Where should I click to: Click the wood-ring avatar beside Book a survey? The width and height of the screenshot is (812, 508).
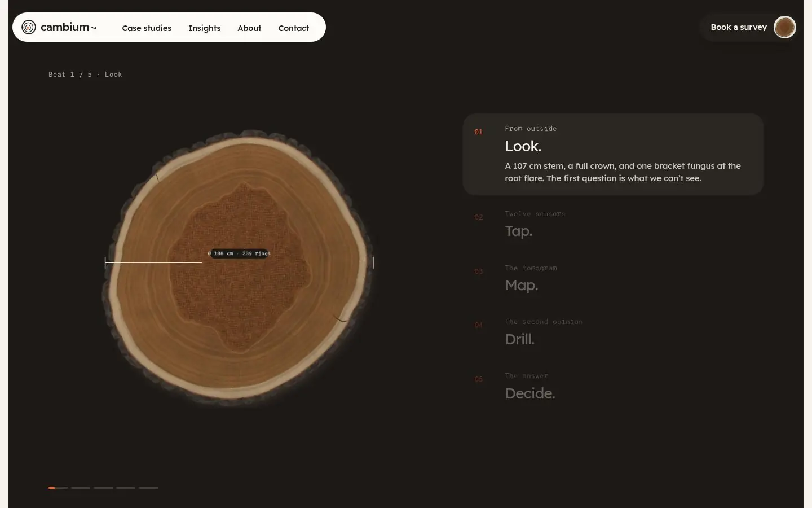pyautogui.click(x=784, y=27)
